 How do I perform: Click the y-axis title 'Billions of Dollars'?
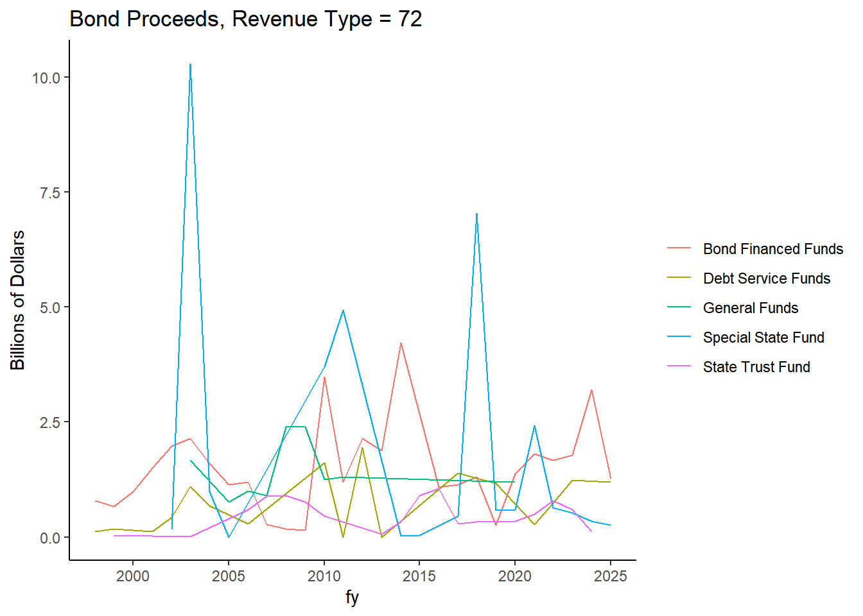[18, 300]
